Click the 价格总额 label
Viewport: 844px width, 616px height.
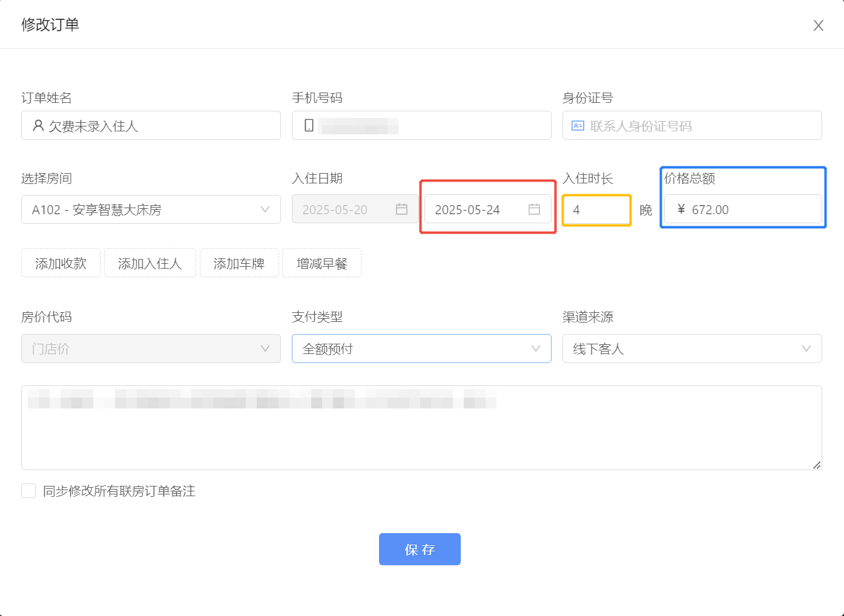(690, 179)
